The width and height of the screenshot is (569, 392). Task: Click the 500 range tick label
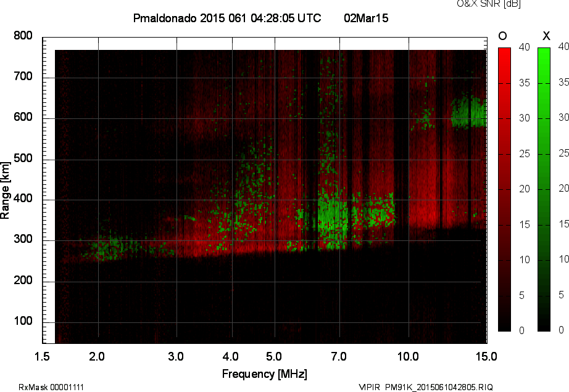point(23,158)
